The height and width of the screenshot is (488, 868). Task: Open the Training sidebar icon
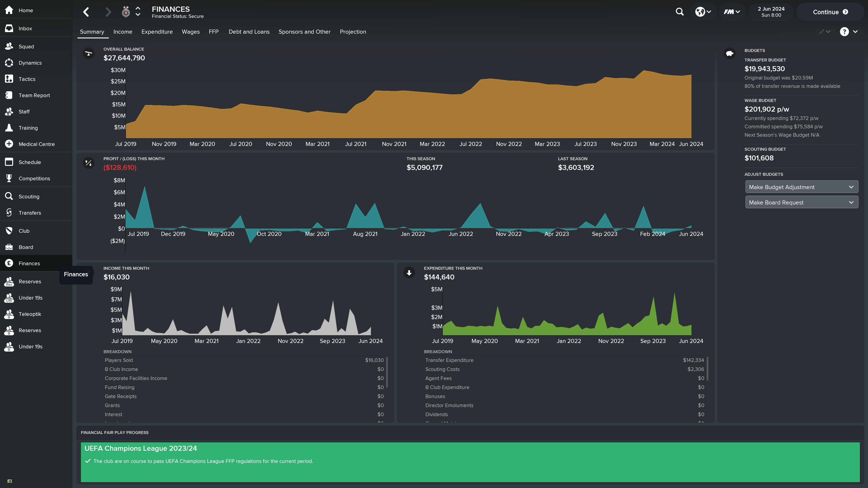pyautogui.click(x=9, y=128)
